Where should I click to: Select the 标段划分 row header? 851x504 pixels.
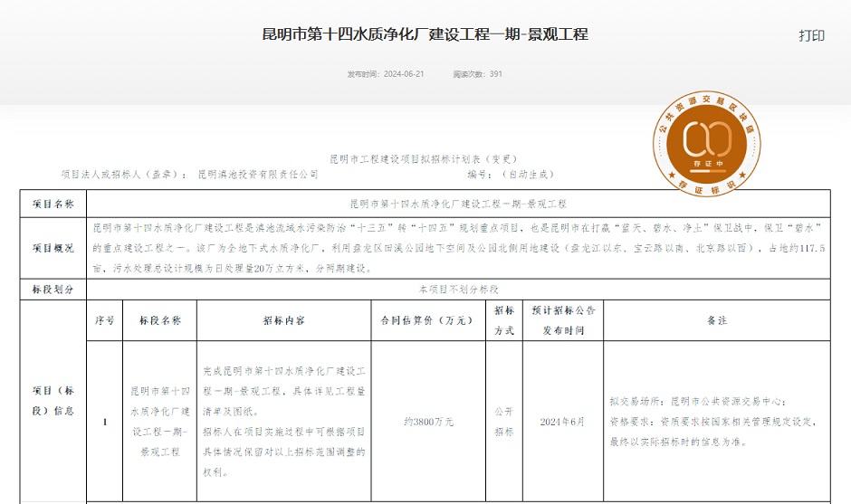53,290
